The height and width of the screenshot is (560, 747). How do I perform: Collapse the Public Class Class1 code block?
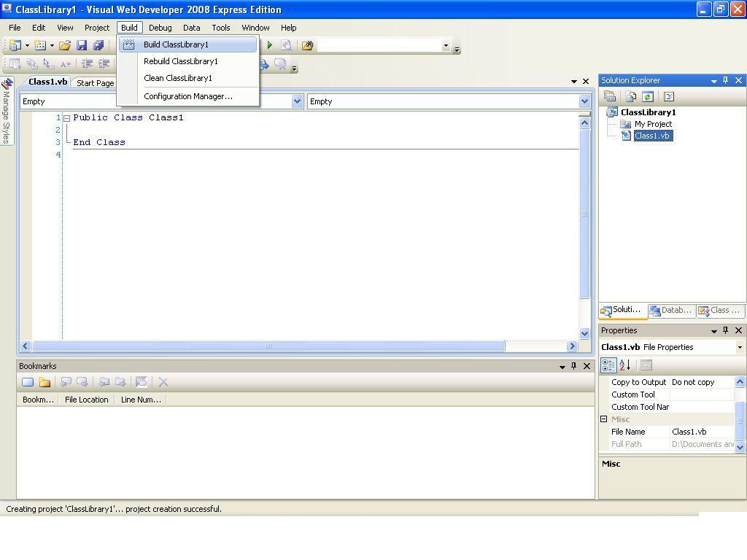[67, 118]
